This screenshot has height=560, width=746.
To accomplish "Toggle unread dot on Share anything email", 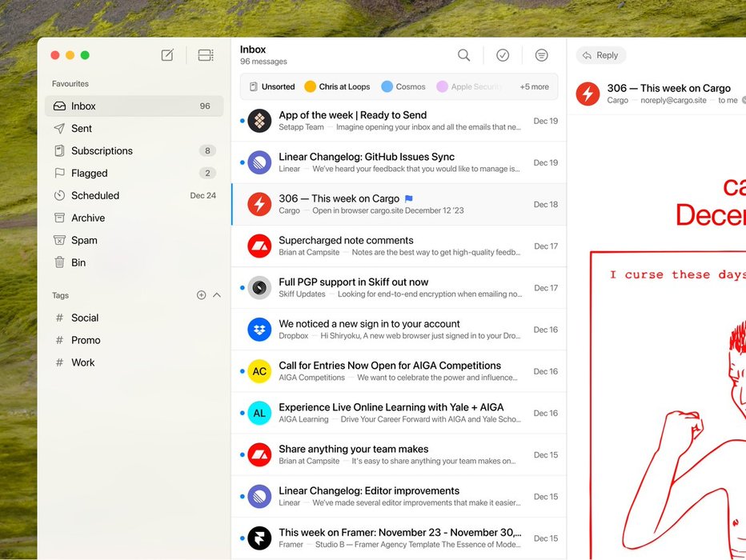I will tap(243, 455).
